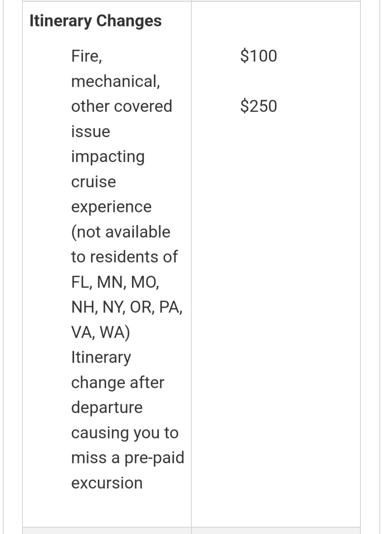Click the "causing you to" line
The height and width of the screenshot is (534, 392).
125,432
